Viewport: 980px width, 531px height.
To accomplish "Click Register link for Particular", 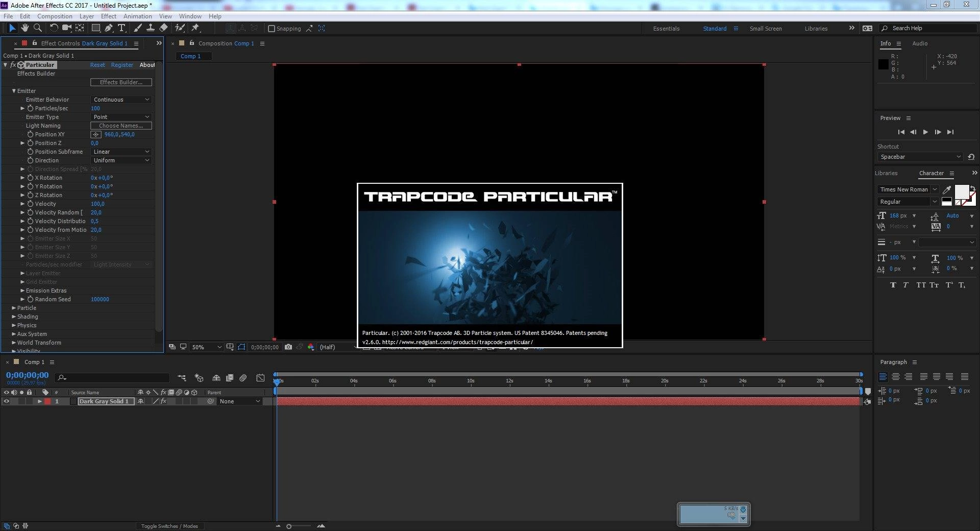I will click(x=122, y=65).
